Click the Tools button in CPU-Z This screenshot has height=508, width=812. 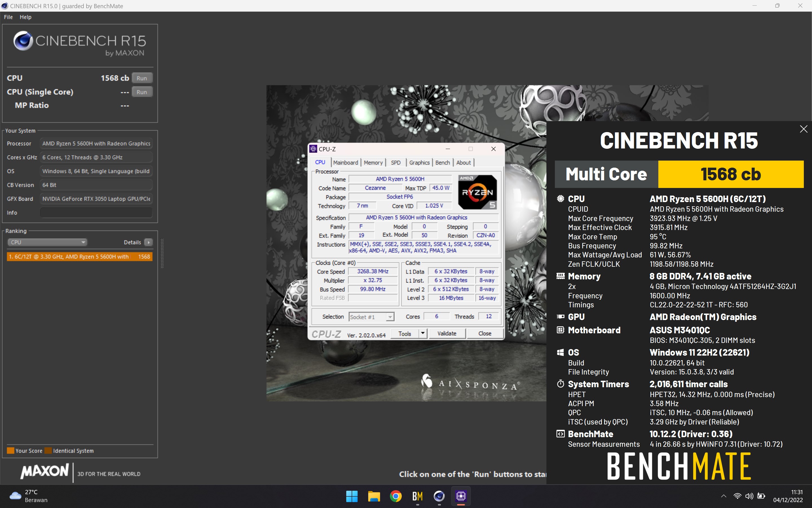[x=405, y=334]
